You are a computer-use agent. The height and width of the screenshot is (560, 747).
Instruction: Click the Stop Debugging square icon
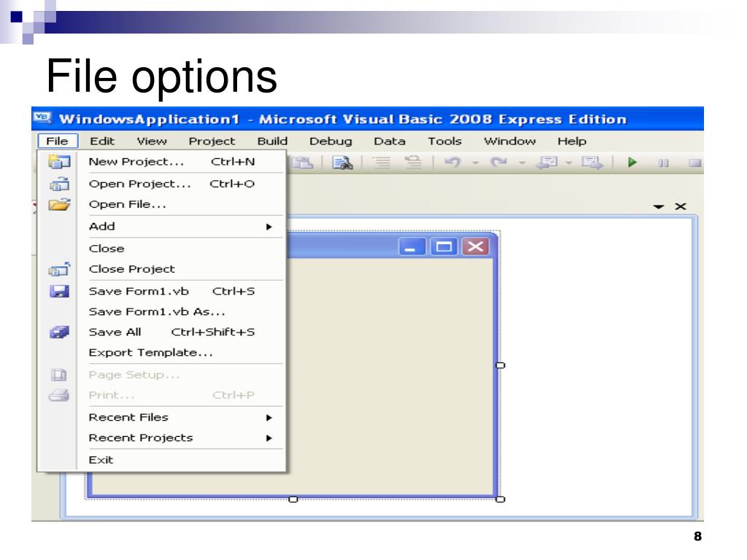tap(695, 163)
